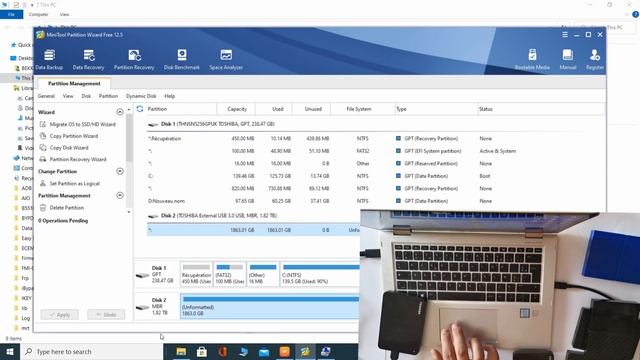
Task: Sort by Used column header
Action: [x=278, y=109]
